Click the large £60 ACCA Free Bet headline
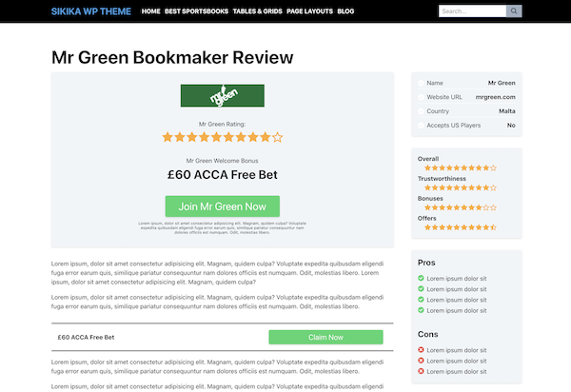This screenshot has width=571, height=392. (223, 175)
